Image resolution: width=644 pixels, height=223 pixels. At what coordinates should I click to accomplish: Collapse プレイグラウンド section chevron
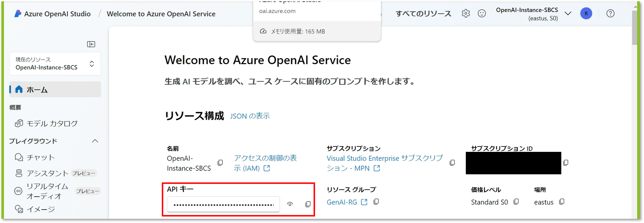[x=95, y=141]
